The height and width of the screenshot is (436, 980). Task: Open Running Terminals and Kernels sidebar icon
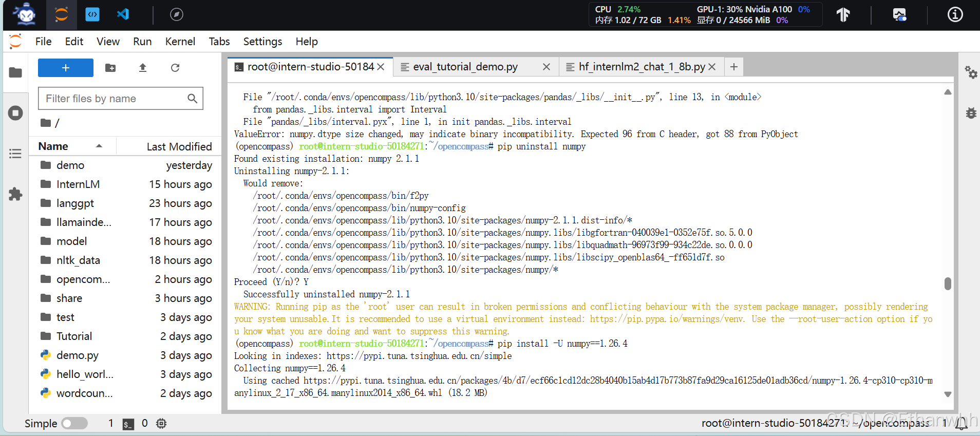(15, 113)
